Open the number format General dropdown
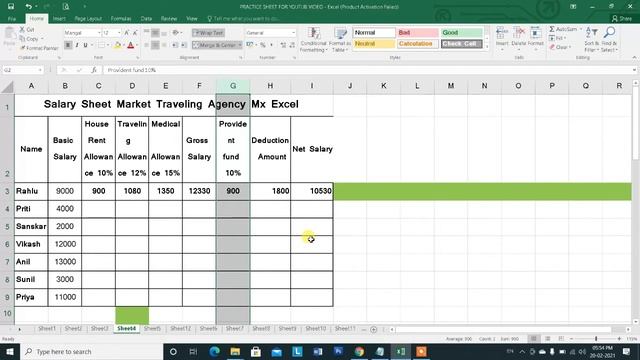Viewport: 640px width, 360px height. pos(293,33)
